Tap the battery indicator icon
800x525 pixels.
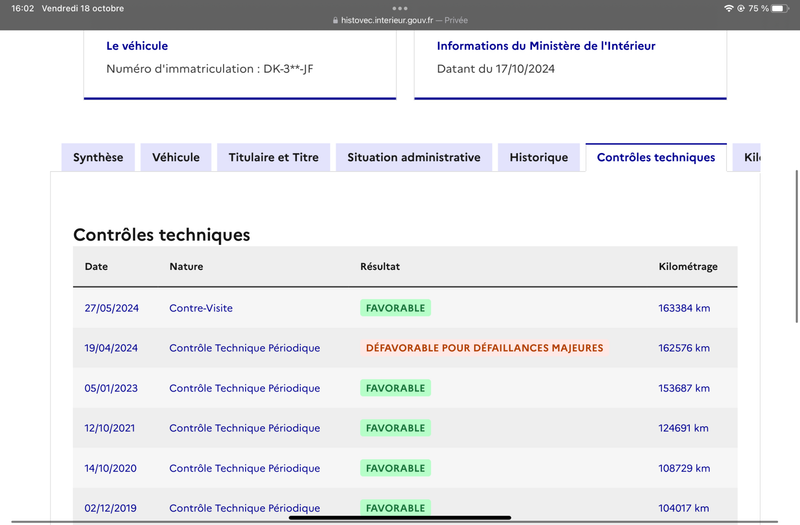780,8
